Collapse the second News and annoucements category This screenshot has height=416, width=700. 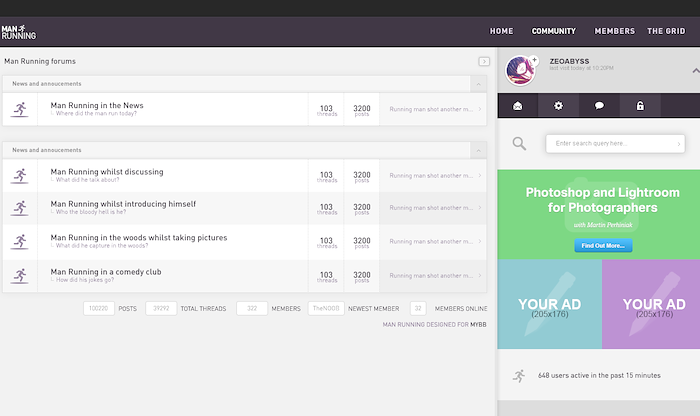point(478,150)
